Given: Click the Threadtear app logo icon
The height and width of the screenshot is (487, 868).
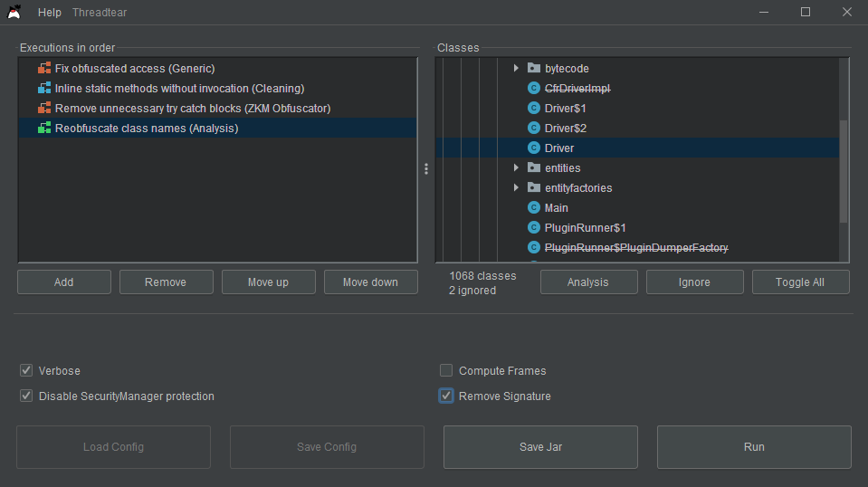Looking at the screenshot, I should click(x=14, y=12).
